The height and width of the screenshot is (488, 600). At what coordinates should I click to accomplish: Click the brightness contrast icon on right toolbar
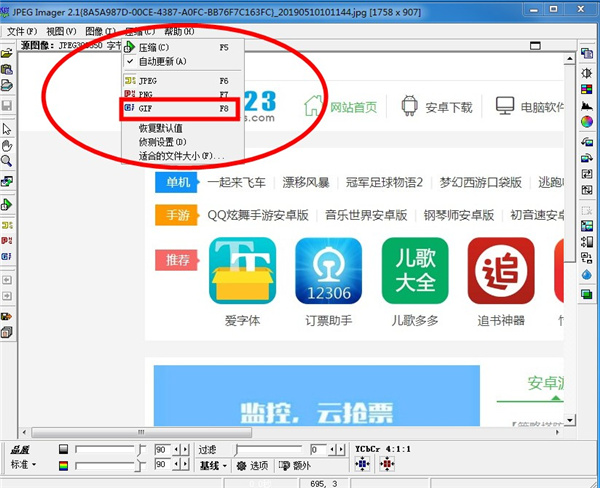click(587, 73)
